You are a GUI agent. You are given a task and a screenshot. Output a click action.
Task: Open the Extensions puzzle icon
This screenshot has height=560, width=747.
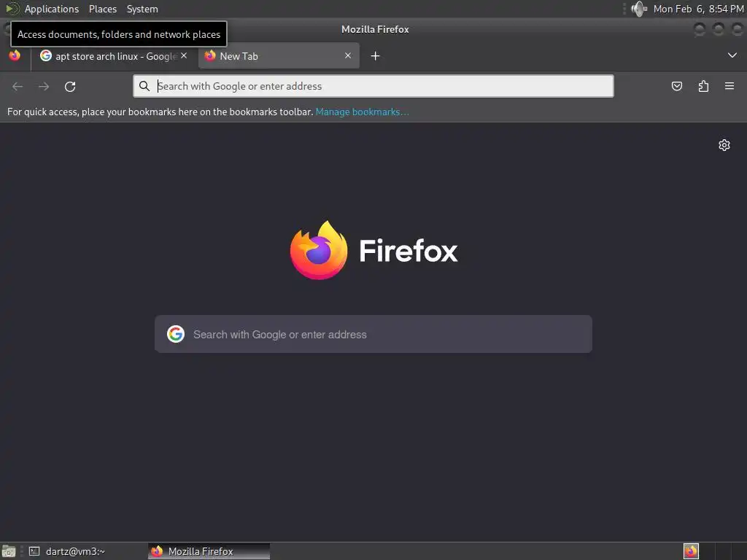pos(703,86)
